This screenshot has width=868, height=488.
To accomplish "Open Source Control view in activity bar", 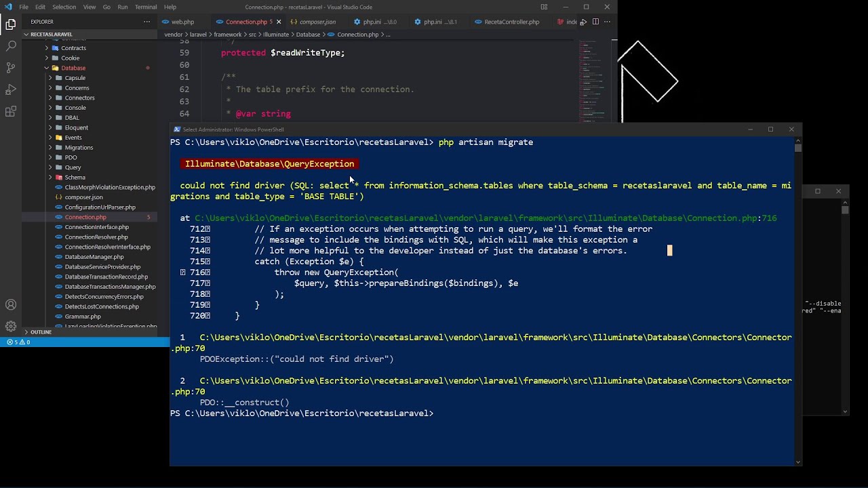I will tap(11, 68).
